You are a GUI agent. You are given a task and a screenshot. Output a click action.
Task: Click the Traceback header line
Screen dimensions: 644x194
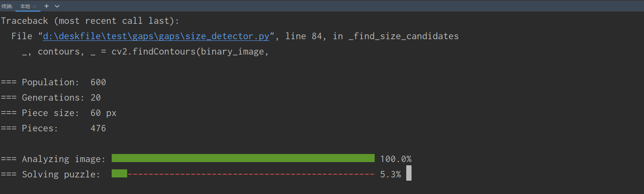click(x=90, y=21)
